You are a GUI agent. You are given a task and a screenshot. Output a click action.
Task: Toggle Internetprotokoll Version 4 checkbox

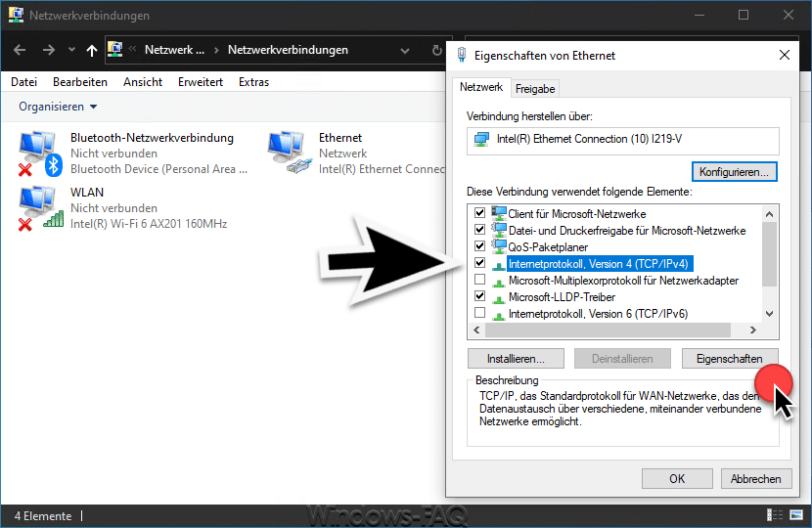pyautogui.click(x=479, y=263)
